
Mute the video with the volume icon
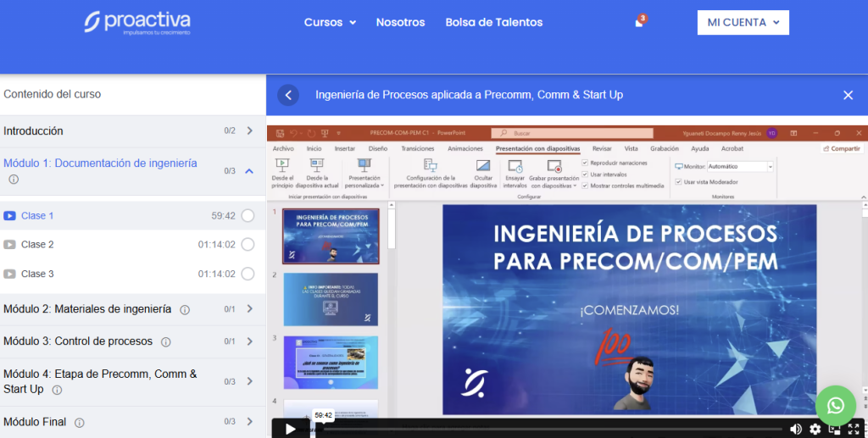pyautogui.click(x=795, y=430)
